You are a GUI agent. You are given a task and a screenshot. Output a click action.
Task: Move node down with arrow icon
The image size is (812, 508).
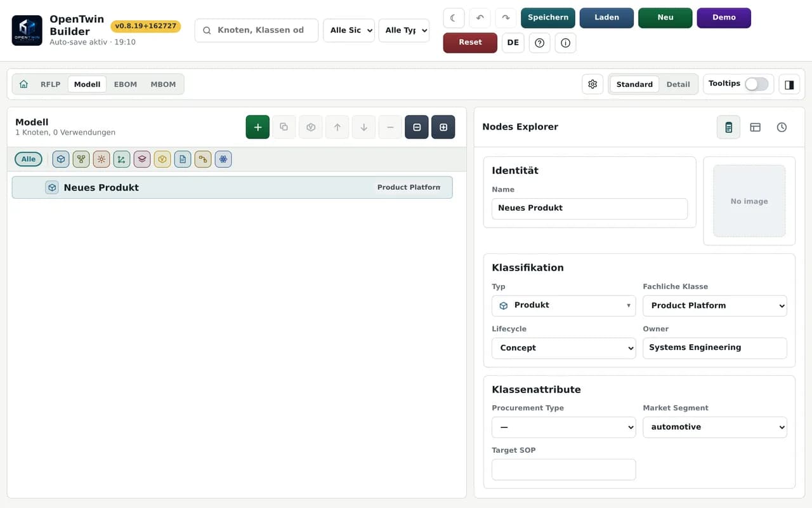point(363,127)
